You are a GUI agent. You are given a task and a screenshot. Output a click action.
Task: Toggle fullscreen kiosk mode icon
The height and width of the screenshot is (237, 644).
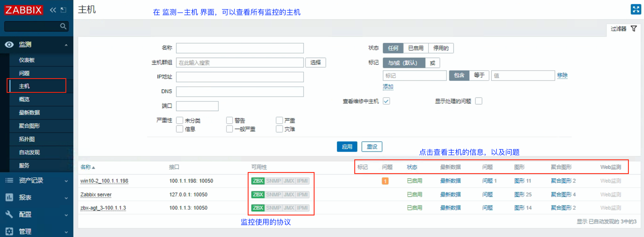pos(636,9)
